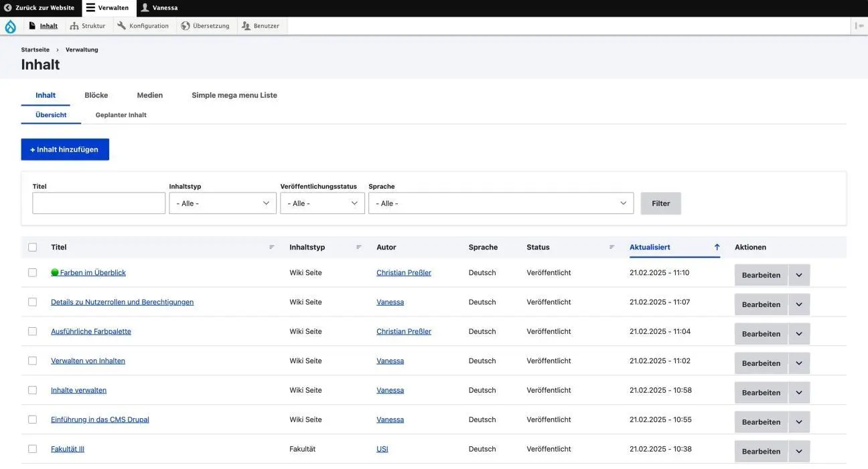The width and height of the screenshot is (868, 469).
Task: Switch to the Medien tab
Action: point(150,95)
